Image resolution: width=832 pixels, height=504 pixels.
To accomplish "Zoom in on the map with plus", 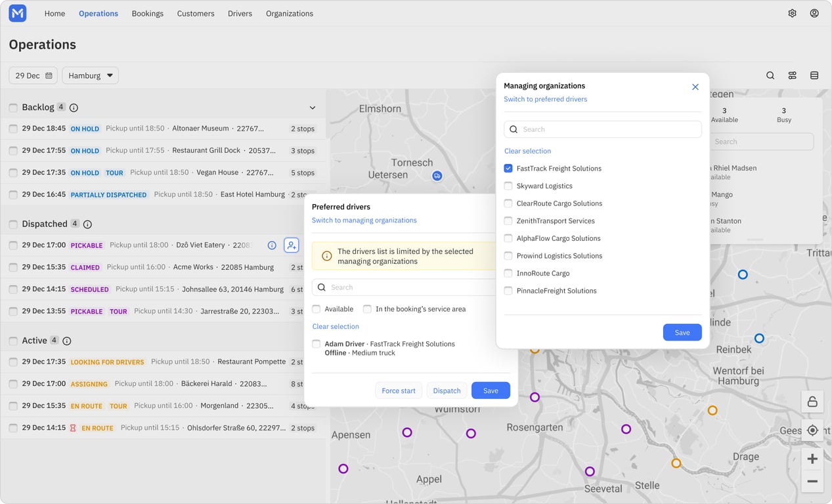I will 812,459.
